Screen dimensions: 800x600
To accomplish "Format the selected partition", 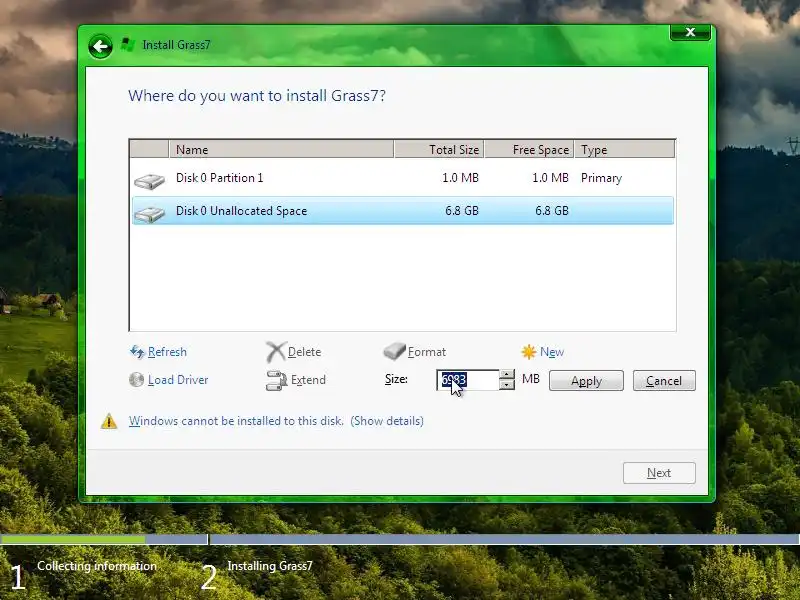I will click(427, 352).
